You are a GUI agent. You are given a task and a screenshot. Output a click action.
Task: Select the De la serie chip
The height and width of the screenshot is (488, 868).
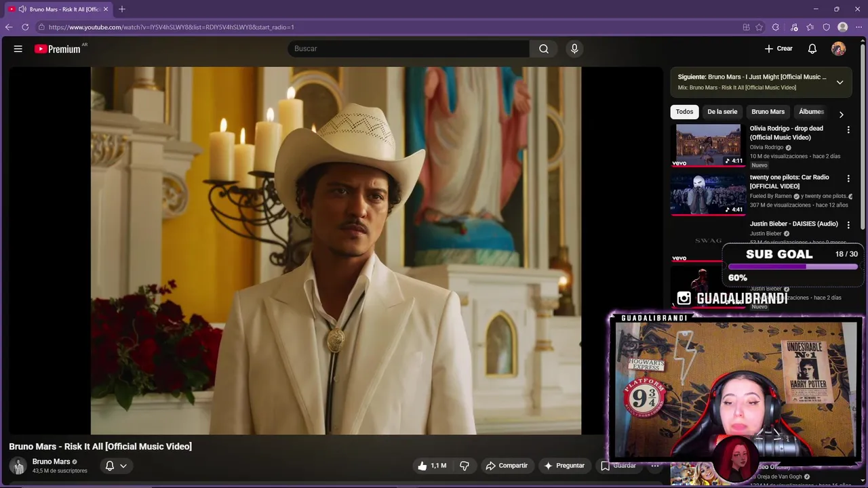coord(722,112)
